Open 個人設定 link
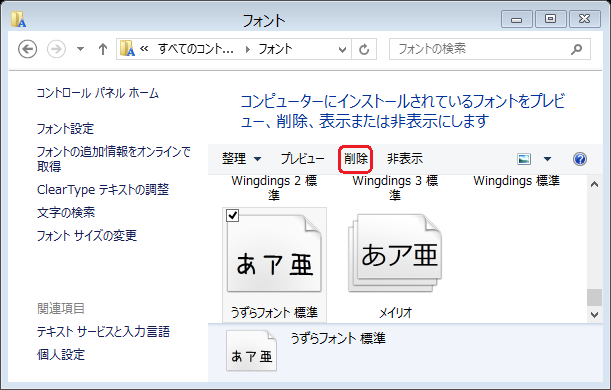 [x=61, y=355]
